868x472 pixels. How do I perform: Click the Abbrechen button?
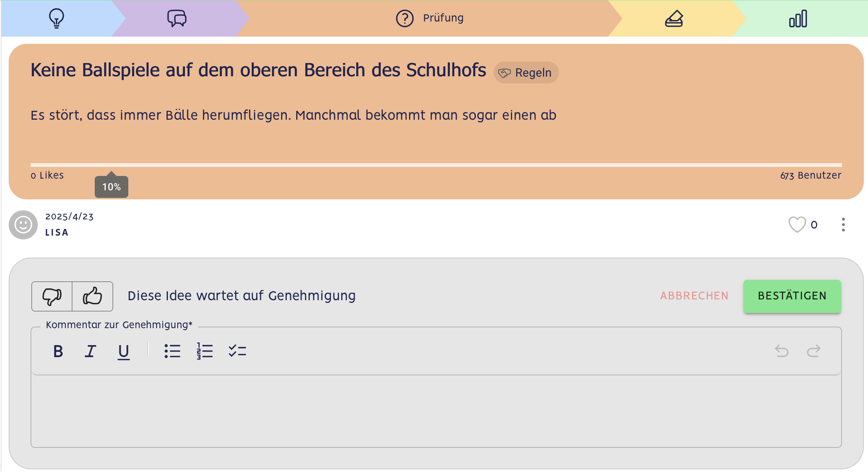[x=694, y=296]
